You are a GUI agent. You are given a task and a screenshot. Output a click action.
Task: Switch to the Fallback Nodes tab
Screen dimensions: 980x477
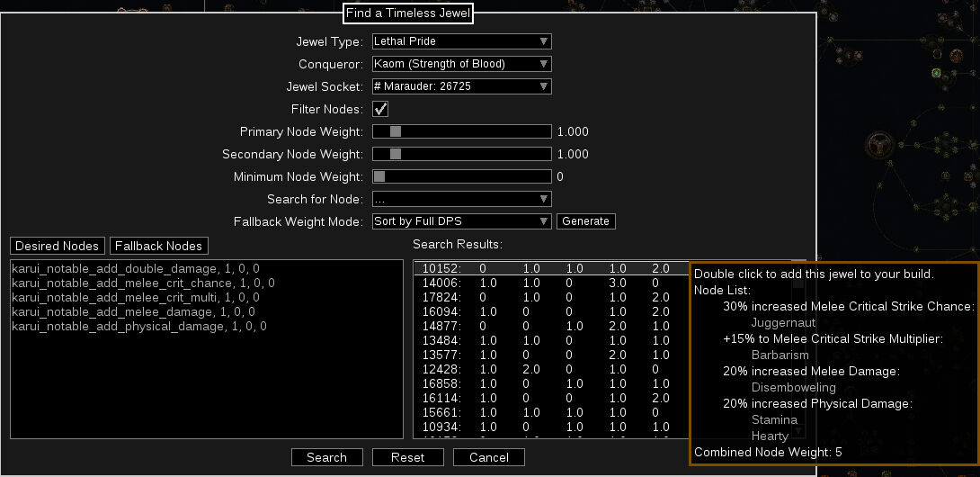point(159,246)
